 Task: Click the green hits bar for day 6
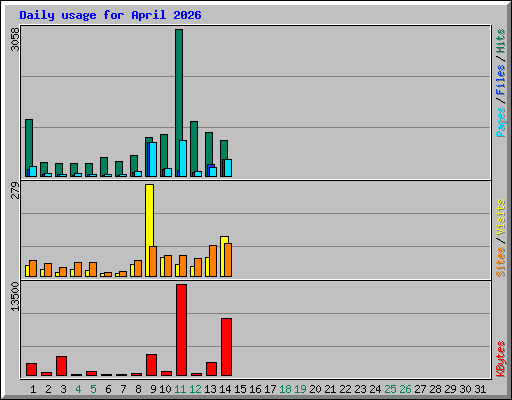[x=104, y=166]
